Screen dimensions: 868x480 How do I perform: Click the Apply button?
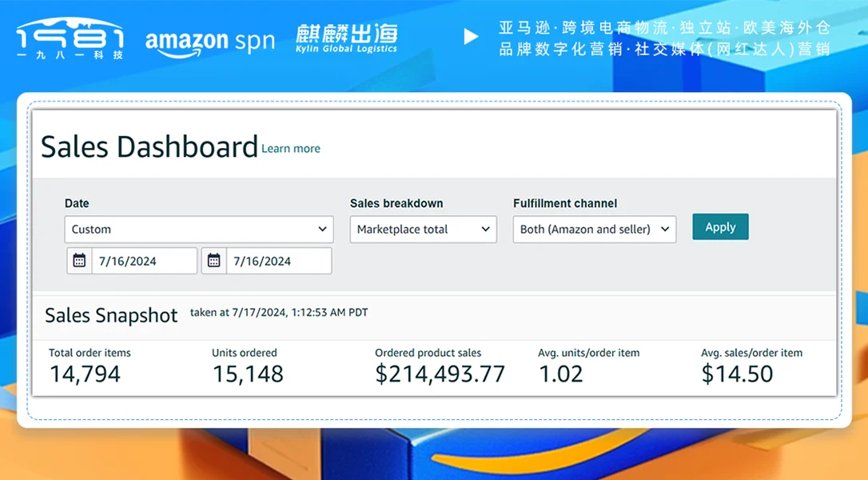pos(720,226)
